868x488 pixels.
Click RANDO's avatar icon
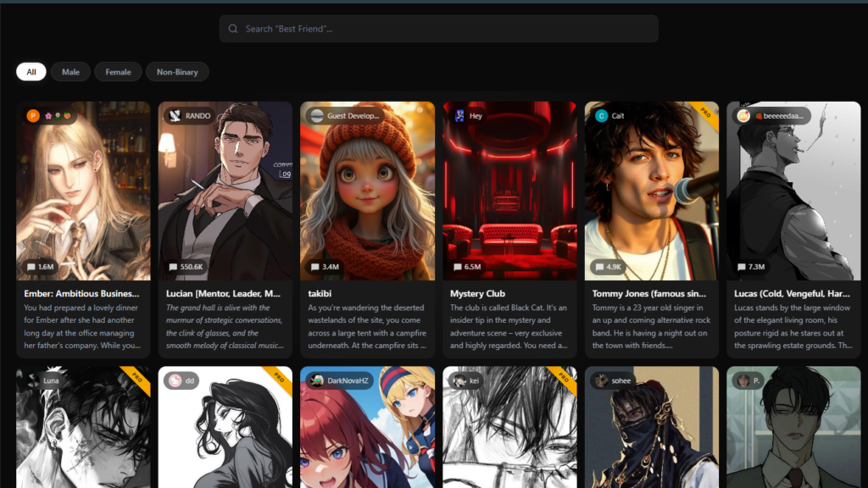point(175,115)
